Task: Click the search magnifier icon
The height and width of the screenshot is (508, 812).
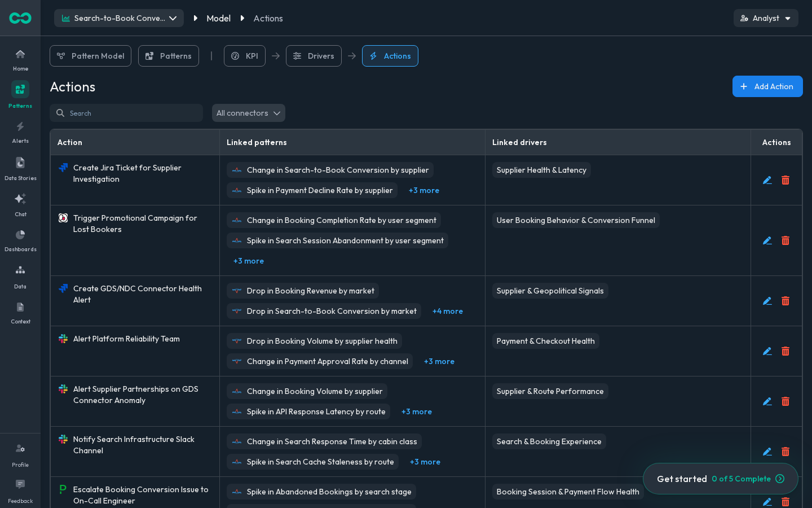Action: tap(60, 113)
